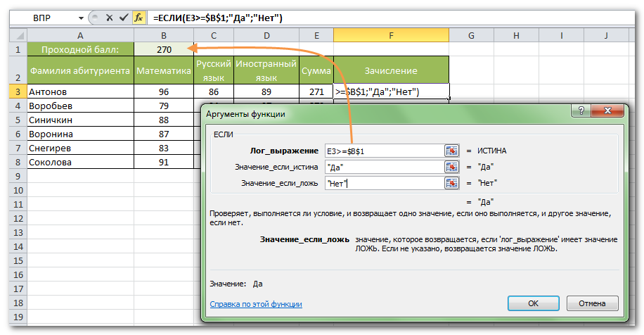
Task: Click the cell containing Соколова
Action: click(80, 162)
